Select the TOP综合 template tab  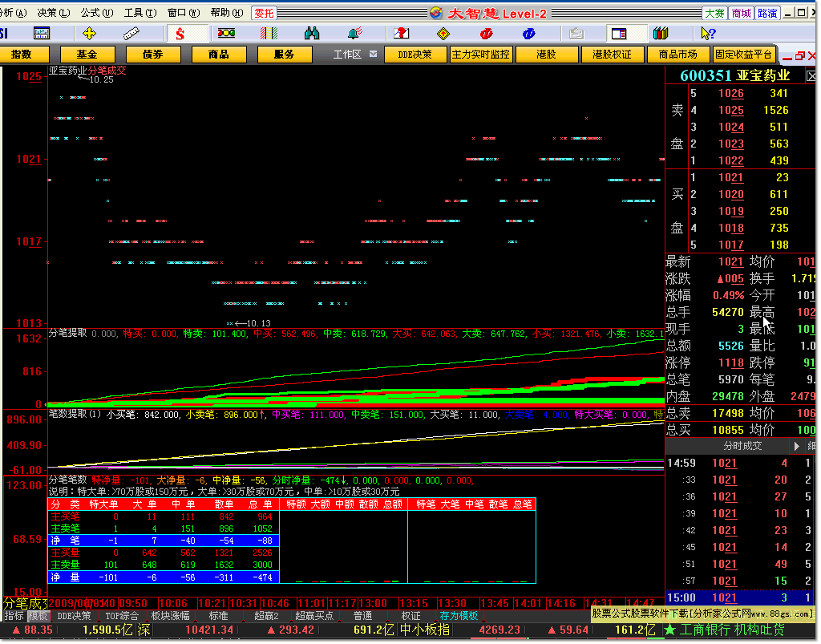122,616
